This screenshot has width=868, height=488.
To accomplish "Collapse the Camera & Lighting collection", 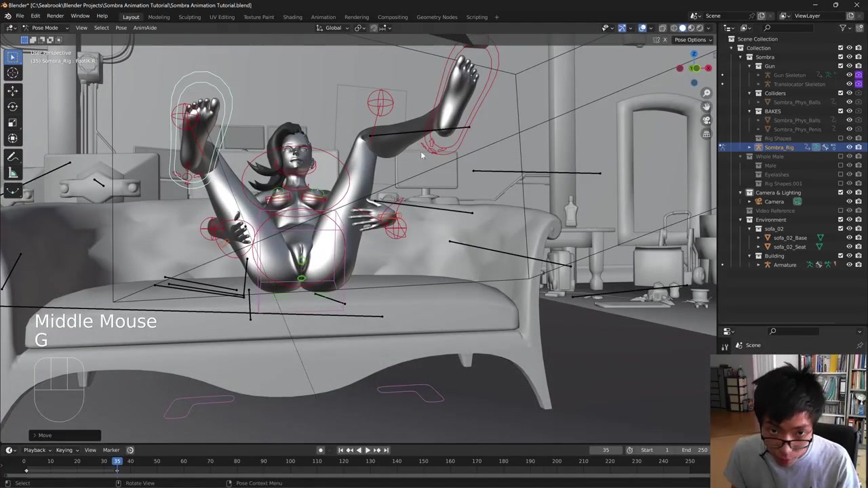I will [x=741, y=192].
